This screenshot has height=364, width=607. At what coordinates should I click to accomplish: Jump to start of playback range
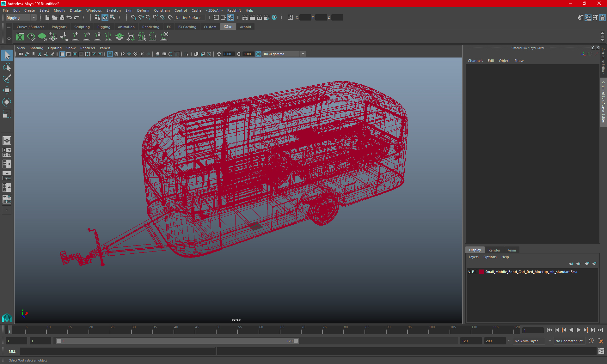pos(549,330)
